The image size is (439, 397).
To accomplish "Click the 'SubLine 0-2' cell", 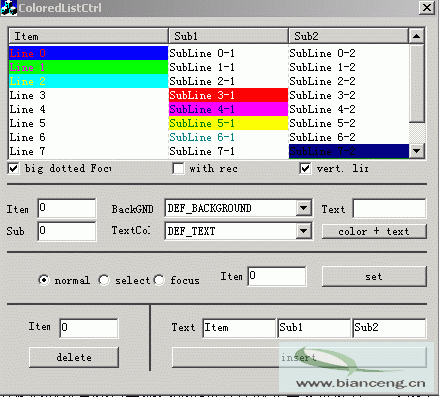I will (349, 53).
